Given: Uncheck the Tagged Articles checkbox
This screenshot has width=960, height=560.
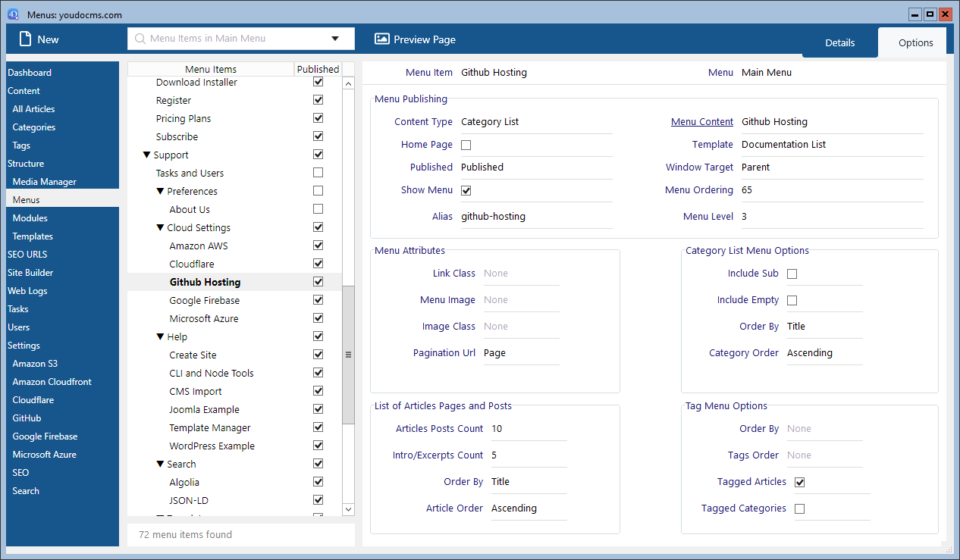Looking at the screenshot, I should tap(799, 482).
